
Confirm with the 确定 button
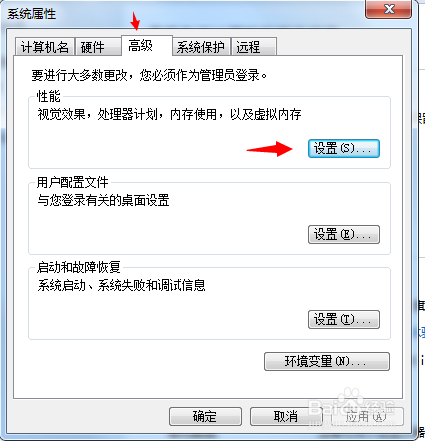point(205,416)
